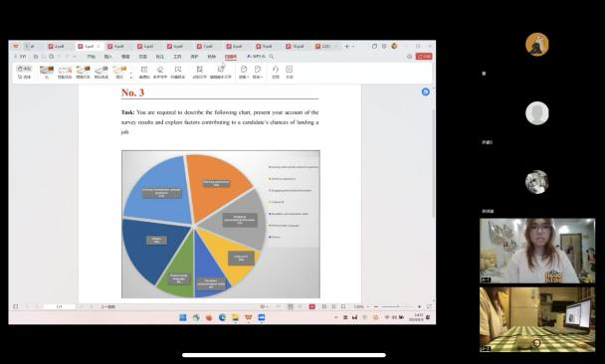Toggle the select tool below hand tool

(x=24, y=77)
